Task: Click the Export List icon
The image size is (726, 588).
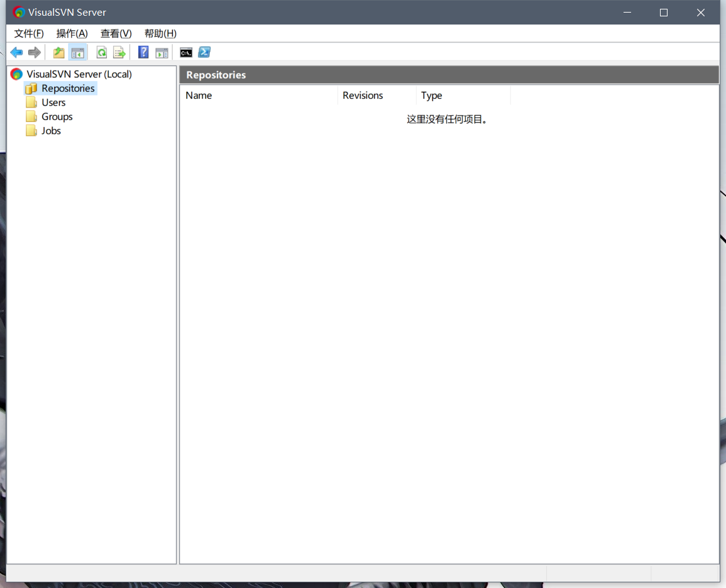Action: point(119,52)
